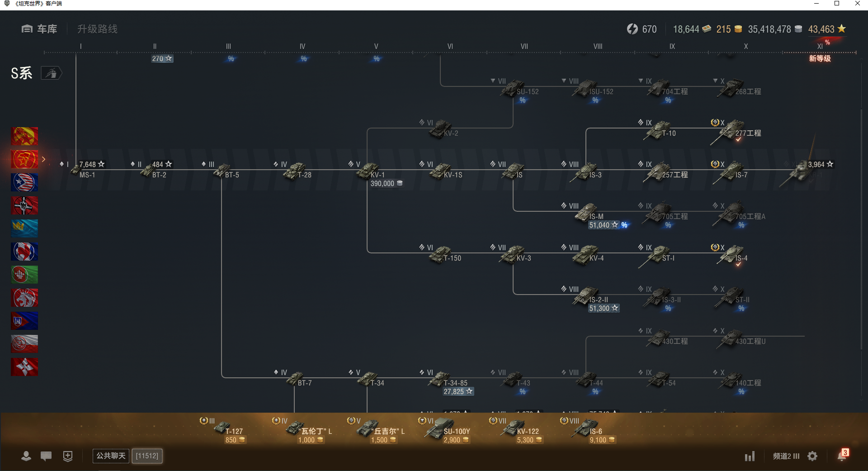Switch to the 升级路线 upgrade path tab
This screenshot has width=868, height=471.
pos(97,29)
